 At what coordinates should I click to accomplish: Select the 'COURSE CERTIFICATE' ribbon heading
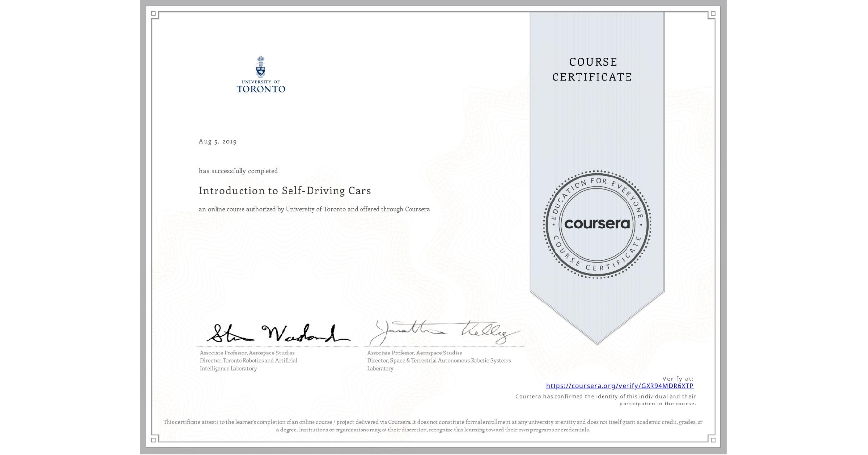pyautogui.click(x=592, y=69)
